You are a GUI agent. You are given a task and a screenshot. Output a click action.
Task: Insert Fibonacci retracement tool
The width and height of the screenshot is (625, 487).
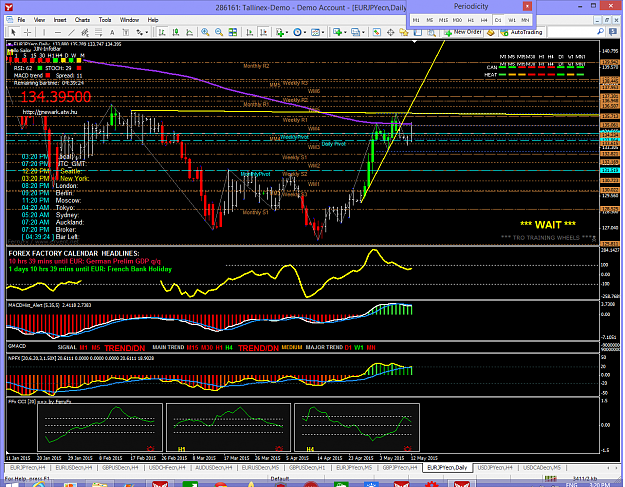pyautogui.click(x=98, y=32)
